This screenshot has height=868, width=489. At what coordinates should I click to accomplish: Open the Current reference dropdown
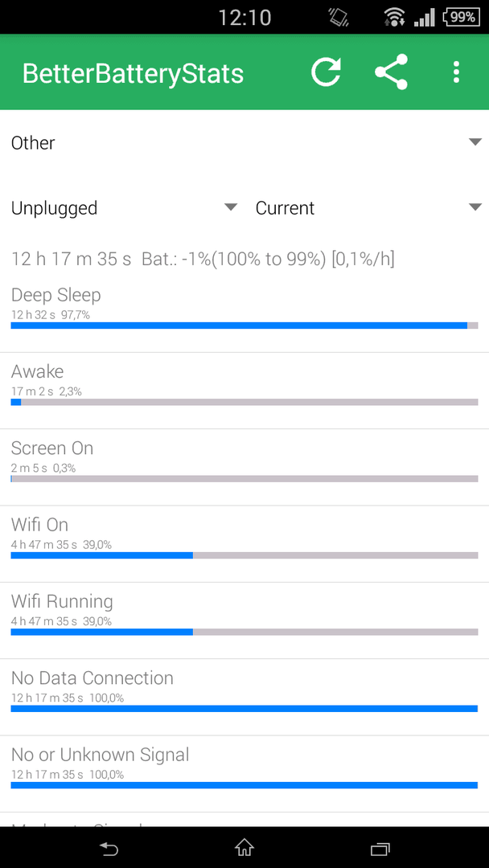pos(368,207)
